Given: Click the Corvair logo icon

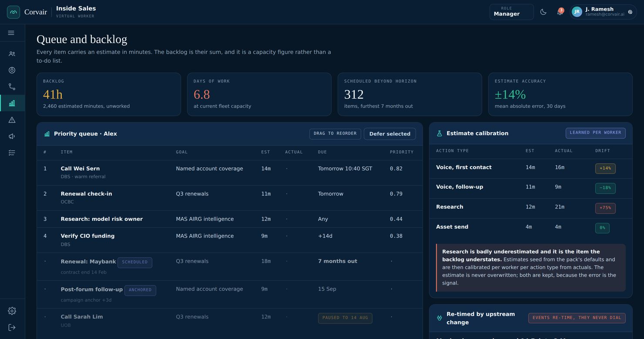Looking at the screenshot, I should point(13,12).
